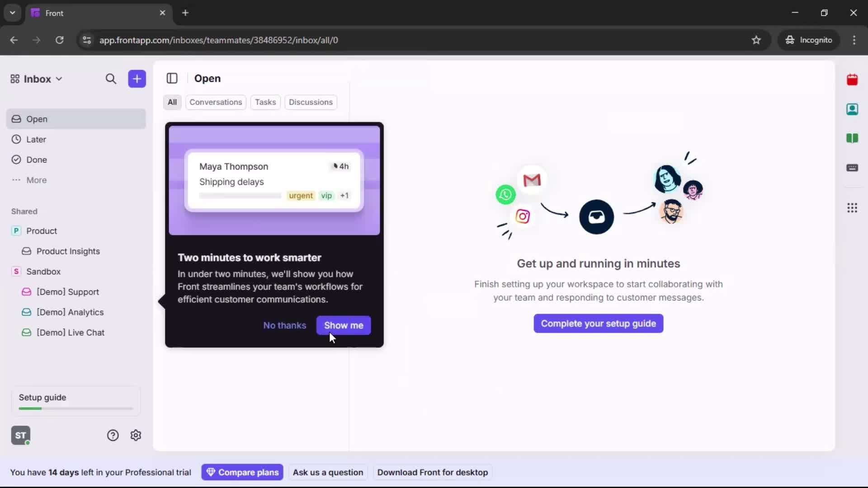The image size is (868, 488).
Task: Switch to the Done inbox view
Action: tap(37, 160)
